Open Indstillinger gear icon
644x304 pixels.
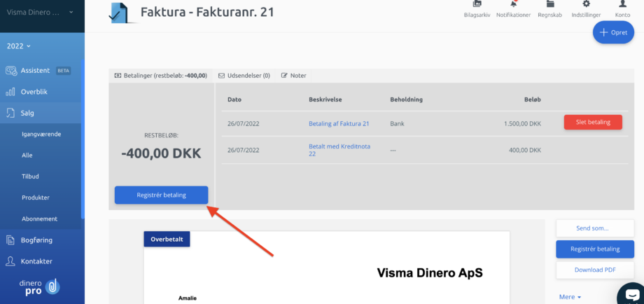coord(586,4)
